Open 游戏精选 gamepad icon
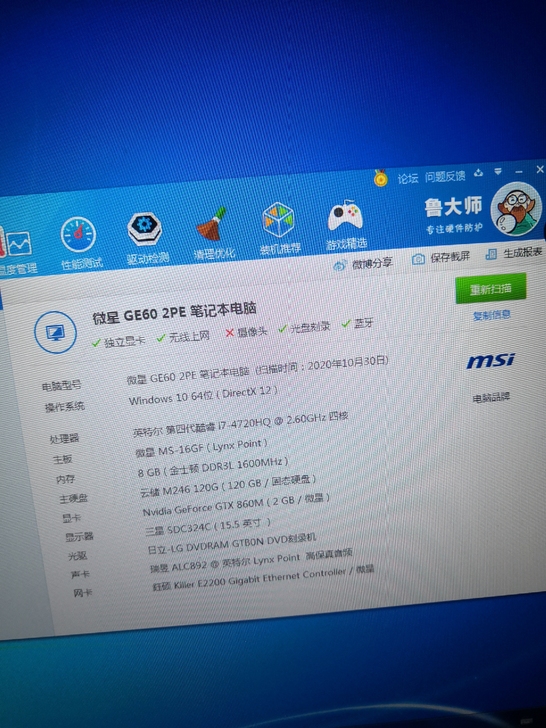The height and width of the screenshot is (728, 546). (345, 216)
